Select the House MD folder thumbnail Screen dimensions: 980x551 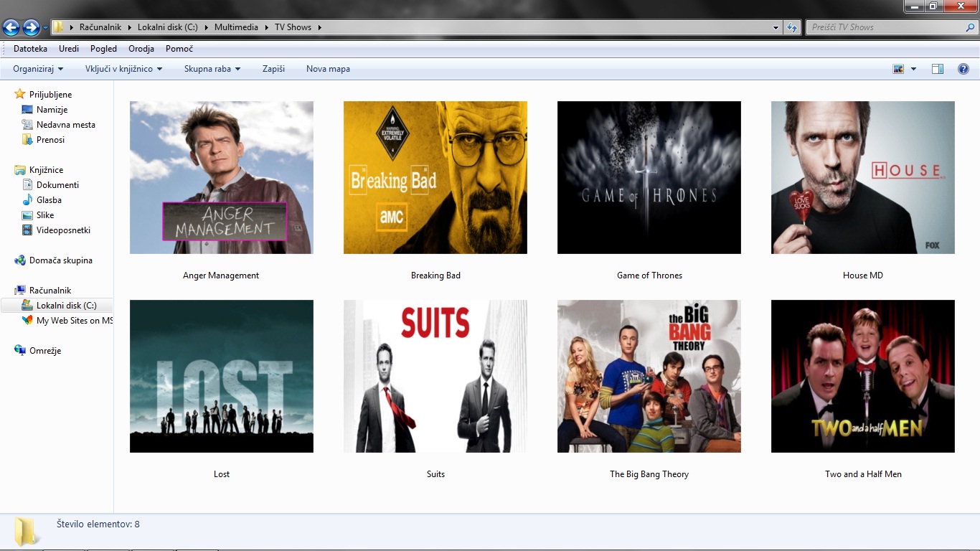coord(863,177)
